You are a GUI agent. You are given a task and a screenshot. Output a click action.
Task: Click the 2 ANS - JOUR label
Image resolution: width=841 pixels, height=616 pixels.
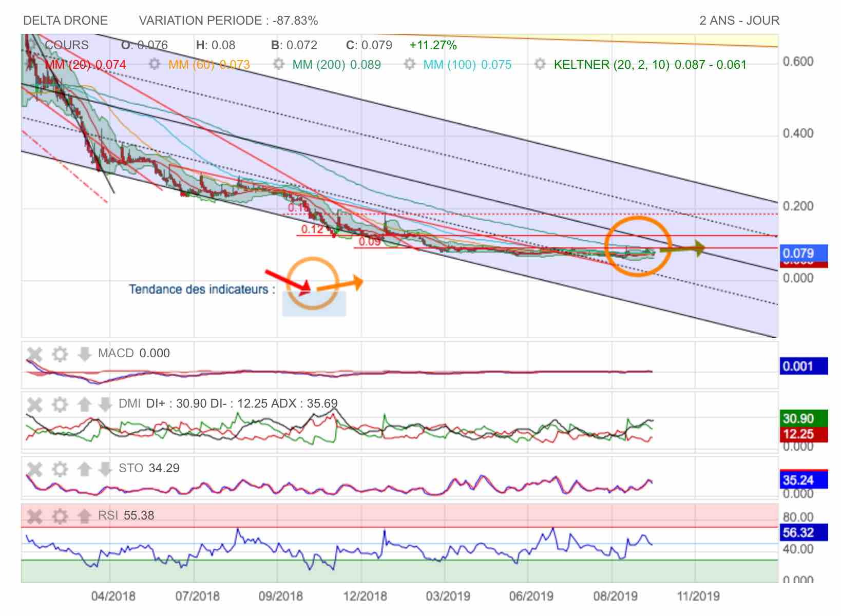pyautogui.click(x=739, y=21)
